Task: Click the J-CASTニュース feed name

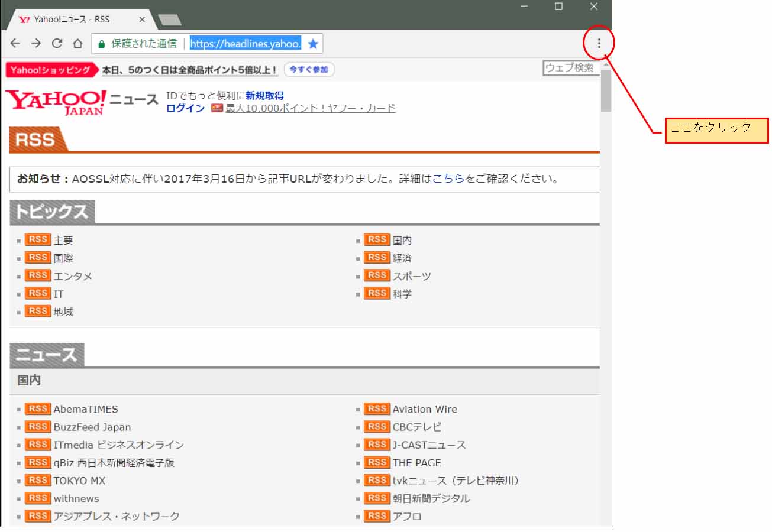Action: [429, 445]
